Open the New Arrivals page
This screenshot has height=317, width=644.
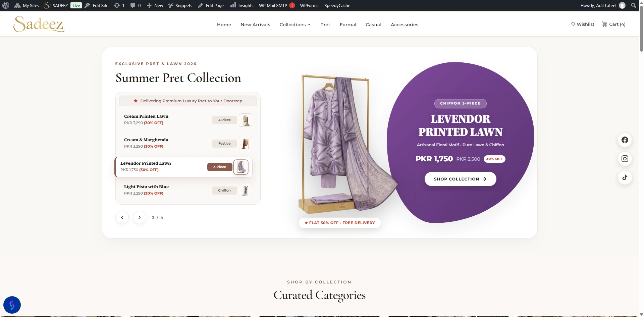point(255,24)
